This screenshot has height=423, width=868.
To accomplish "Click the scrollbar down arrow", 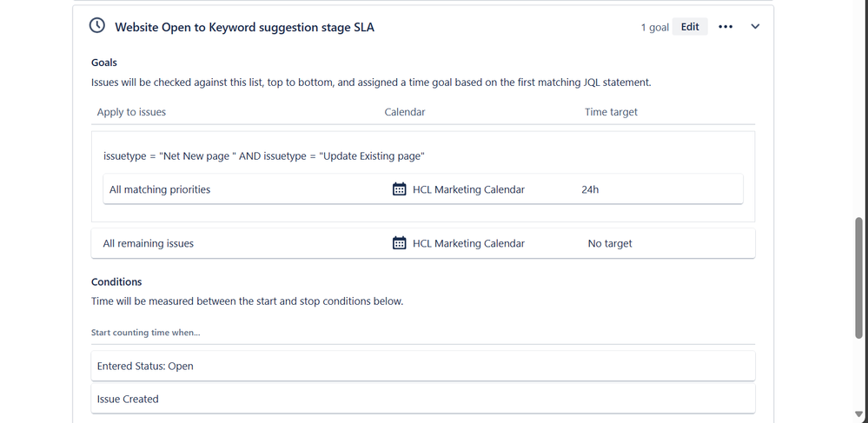I will pyautogui.click(x=859, y=414).
